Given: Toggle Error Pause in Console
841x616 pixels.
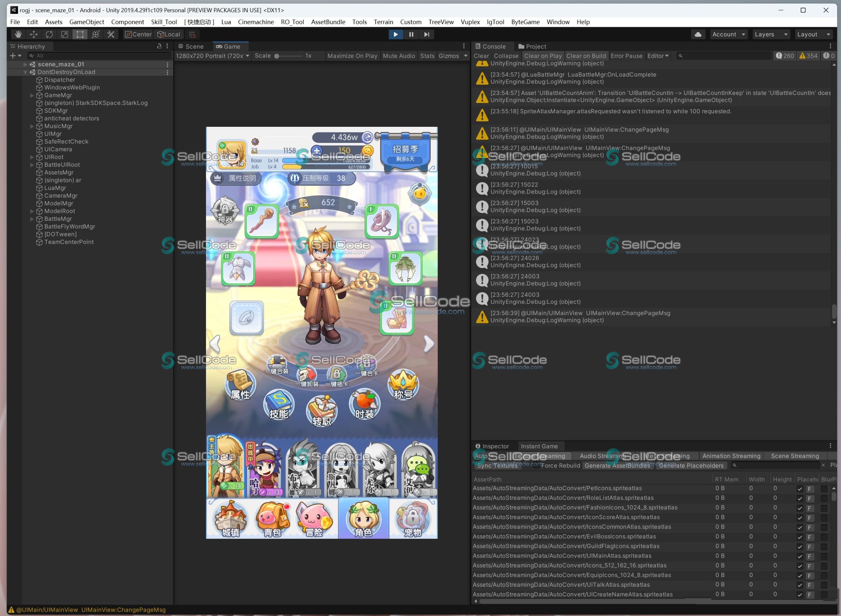Looking at the screenshot, I should [626, 56].
